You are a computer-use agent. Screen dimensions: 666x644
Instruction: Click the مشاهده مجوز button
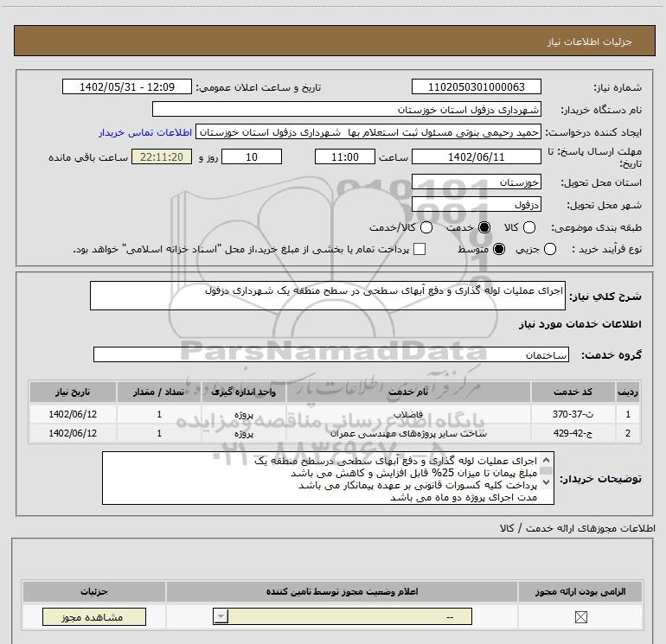pyautogui.click(x=94, y=617)
